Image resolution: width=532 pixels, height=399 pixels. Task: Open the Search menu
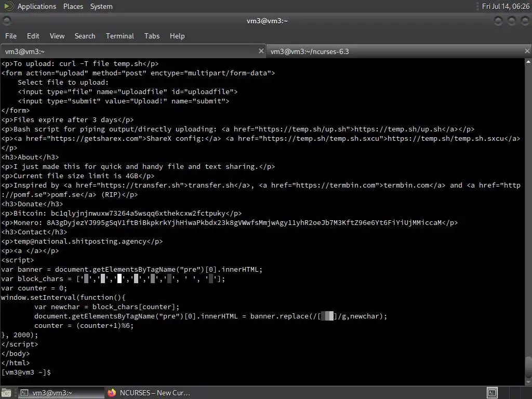click(85, 36)
